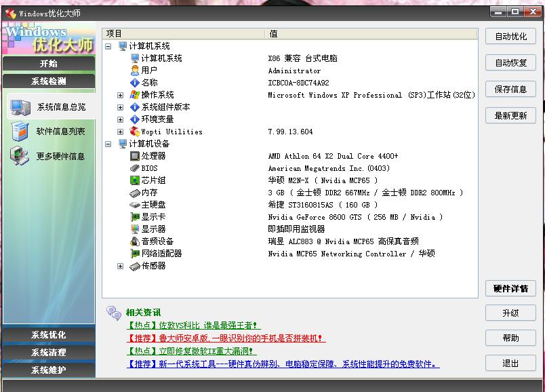
Task: Select the 系统组件版本 info icon
Action: pyautogui.click(x=135, y=107)
